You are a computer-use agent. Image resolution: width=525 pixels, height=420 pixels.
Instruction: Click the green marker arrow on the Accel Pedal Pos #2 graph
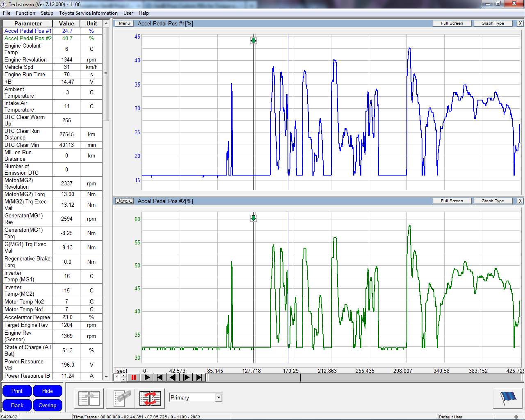253,218
